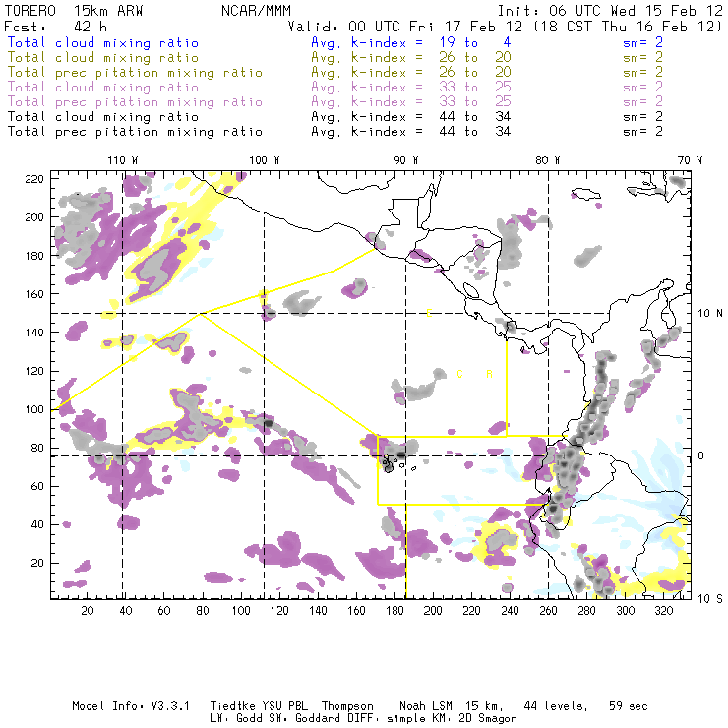Click the "0" equator latitude label

point(701,455)
